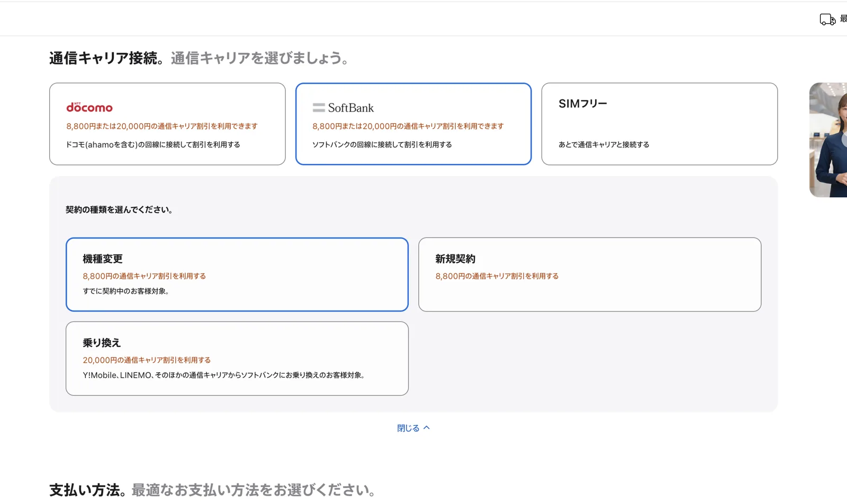Select the SoftBank carrier option
The image size is (847, 504).
[x=413, y=124]
